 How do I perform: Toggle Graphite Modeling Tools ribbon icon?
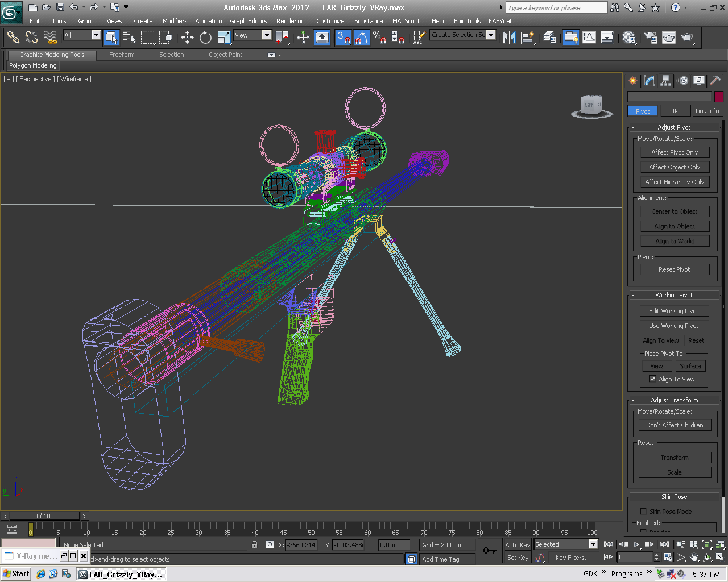[x=571, y=38]
